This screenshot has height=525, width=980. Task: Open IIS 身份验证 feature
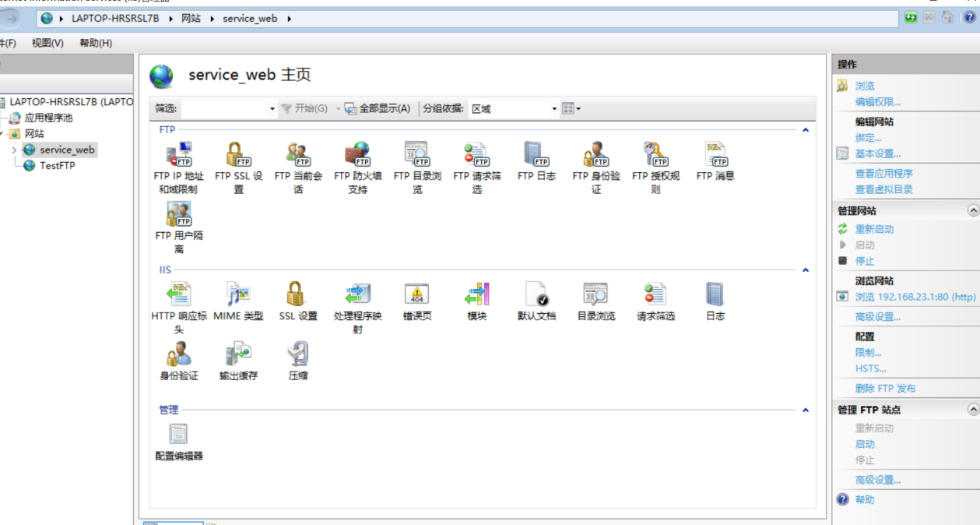178,361
